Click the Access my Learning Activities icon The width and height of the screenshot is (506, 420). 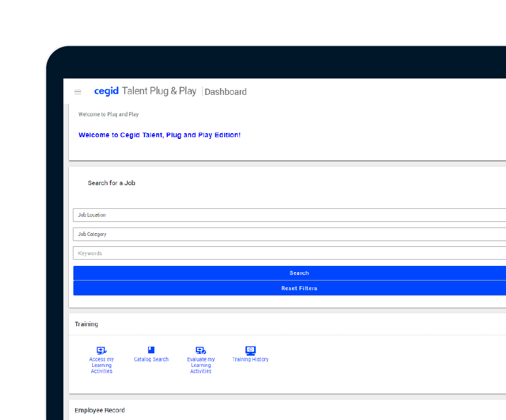[x=102, y=351]
